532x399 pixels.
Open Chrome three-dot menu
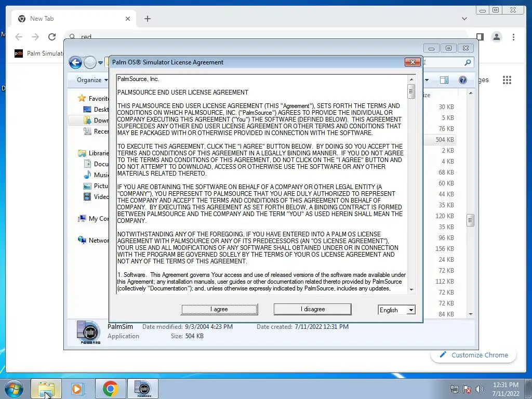[513, 37]
